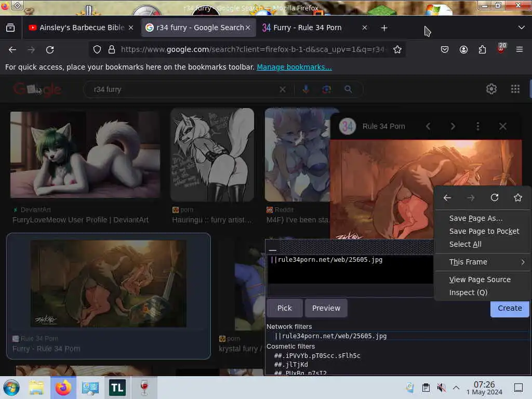Open a new tab with the plus button
The width and height of the screenshot is (532, 399).
point(384,28)
